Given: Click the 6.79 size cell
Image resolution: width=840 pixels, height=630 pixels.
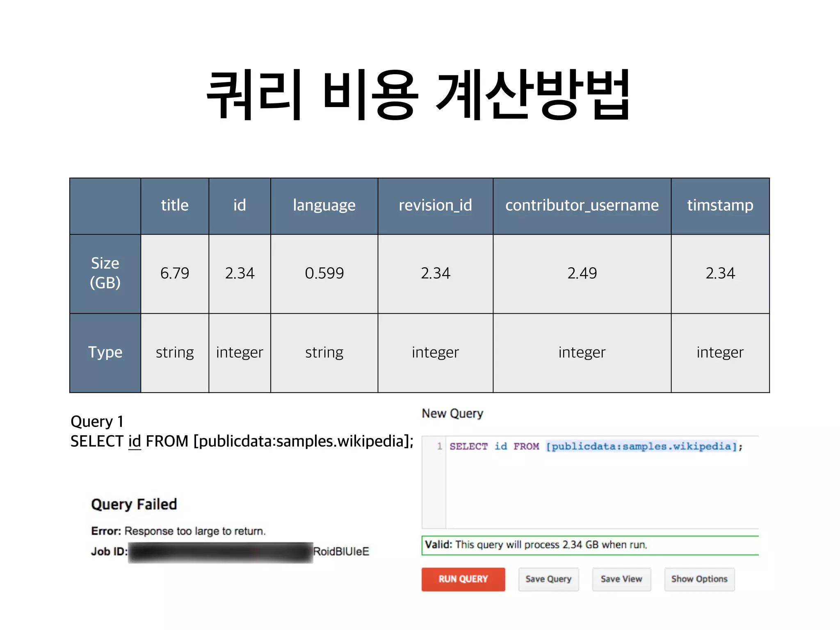Looking at the screenshot, I should [x=175, y=273].
